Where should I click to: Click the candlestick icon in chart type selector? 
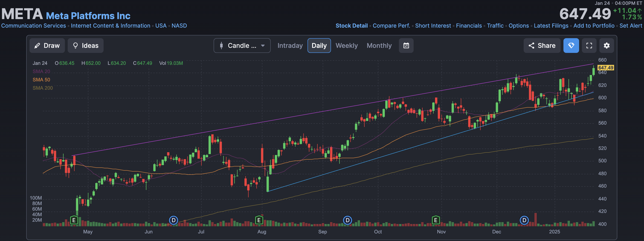click(x=221, y=46)
